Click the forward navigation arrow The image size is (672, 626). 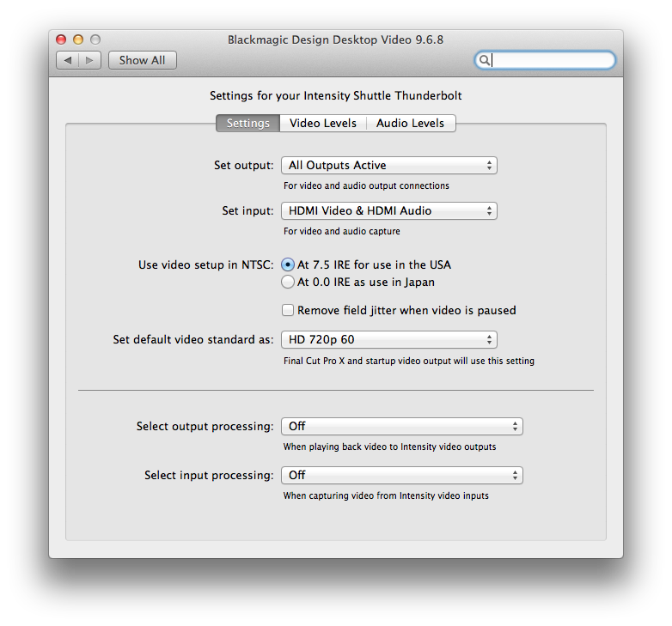89,60
